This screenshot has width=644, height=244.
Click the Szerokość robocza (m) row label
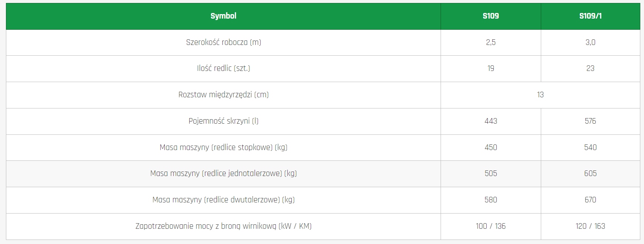coord(223,42)
